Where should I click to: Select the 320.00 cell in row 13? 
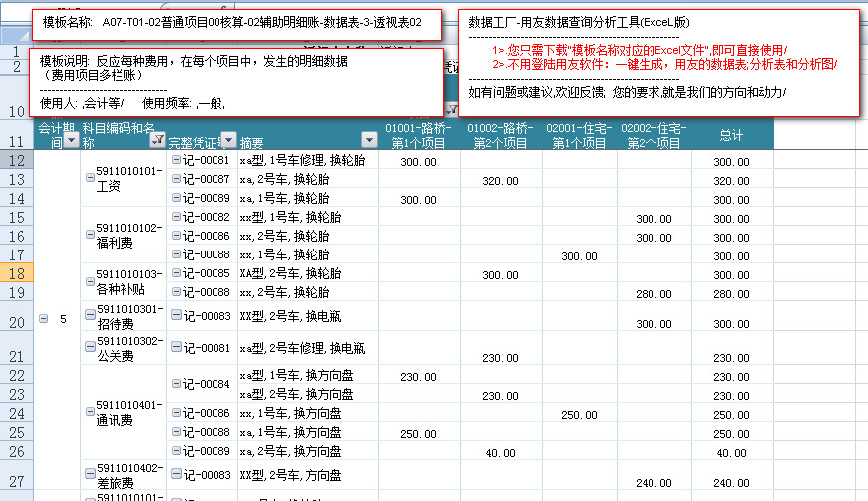[x=504, y=180]
